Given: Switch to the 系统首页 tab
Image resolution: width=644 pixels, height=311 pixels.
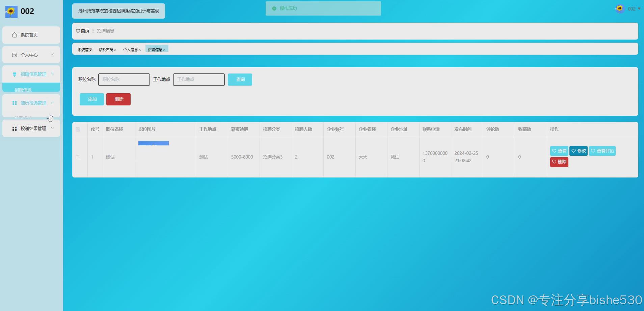Looking at the screenshot, I should 85,50.
